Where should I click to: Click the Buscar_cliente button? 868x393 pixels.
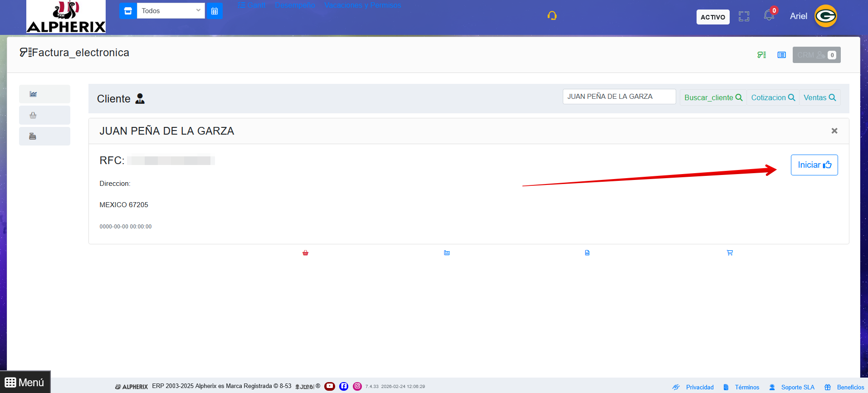point(713,97)
